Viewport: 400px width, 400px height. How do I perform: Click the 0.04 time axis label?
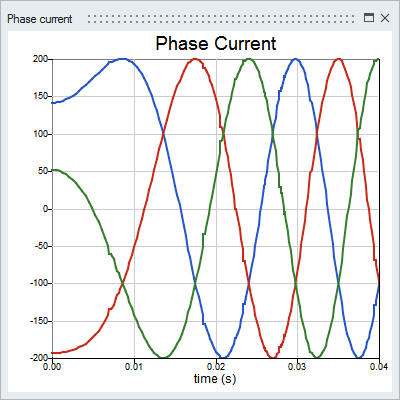click(x=379, y=367)
